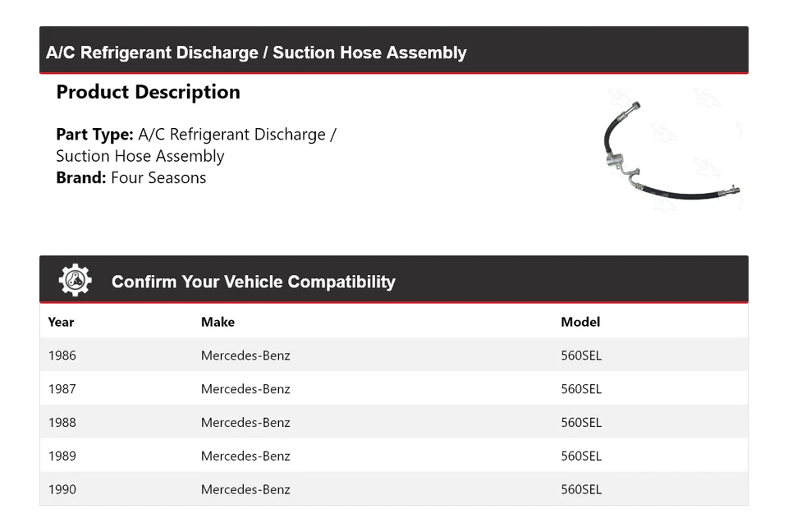This screenshot has width=788, height=532.
Task: Click Confirm Your Vehicle Compatibility header
Action: click(x=253, y=282)
